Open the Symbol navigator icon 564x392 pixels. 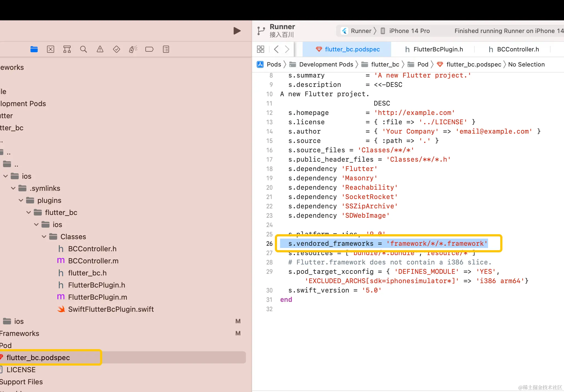pos(67,49)
